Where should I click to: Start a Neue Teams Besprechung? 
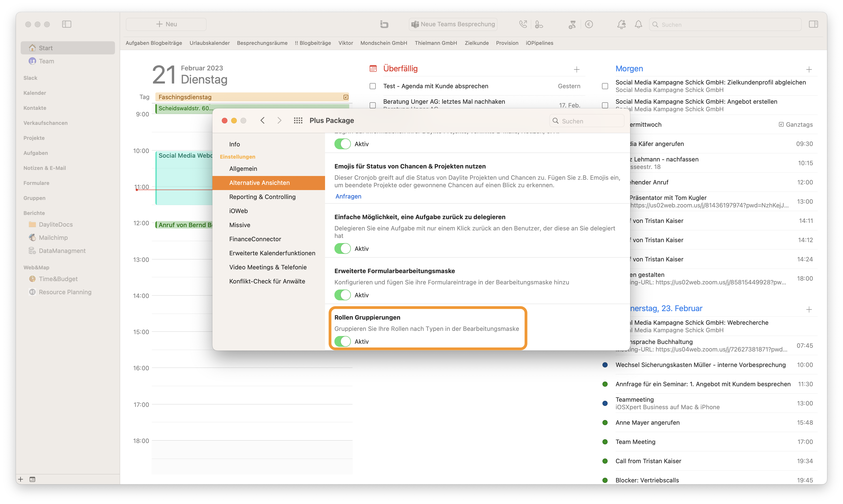pos(453,24)
